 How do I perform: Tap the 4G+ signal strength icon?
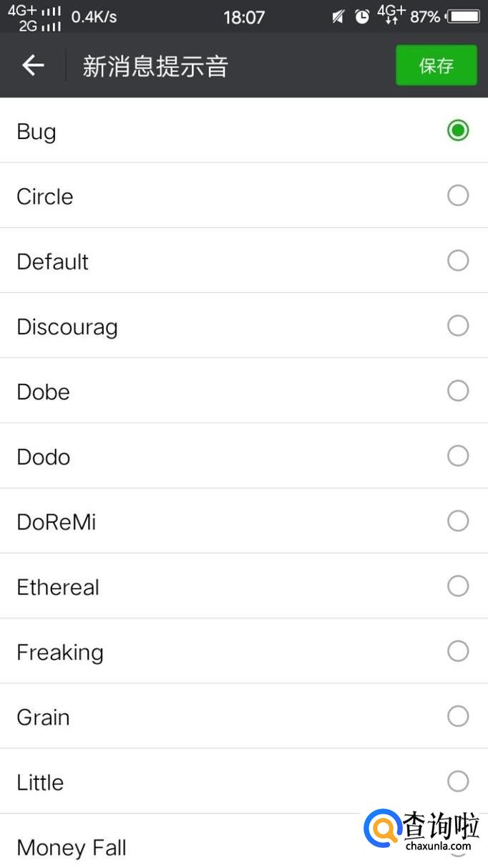(34, 11)
